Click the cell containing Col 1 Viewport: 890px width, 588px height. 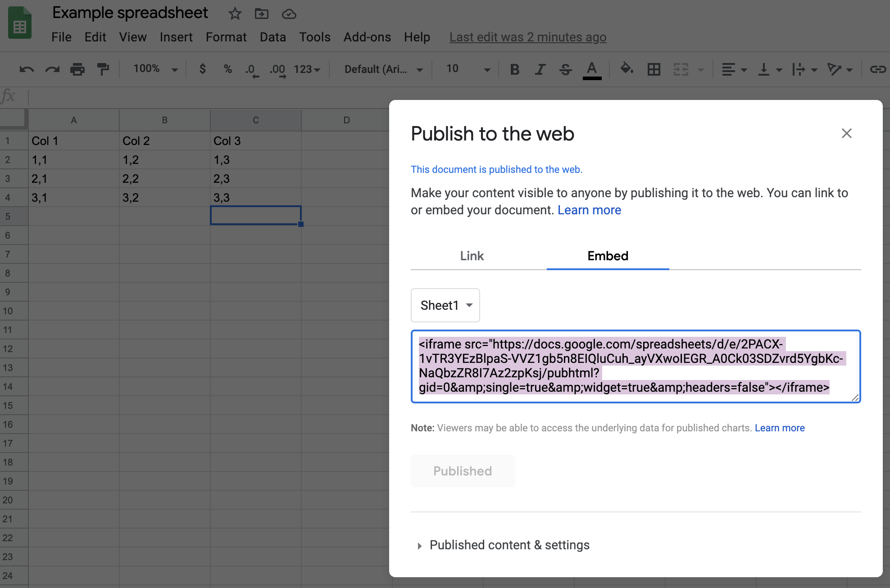74,141
